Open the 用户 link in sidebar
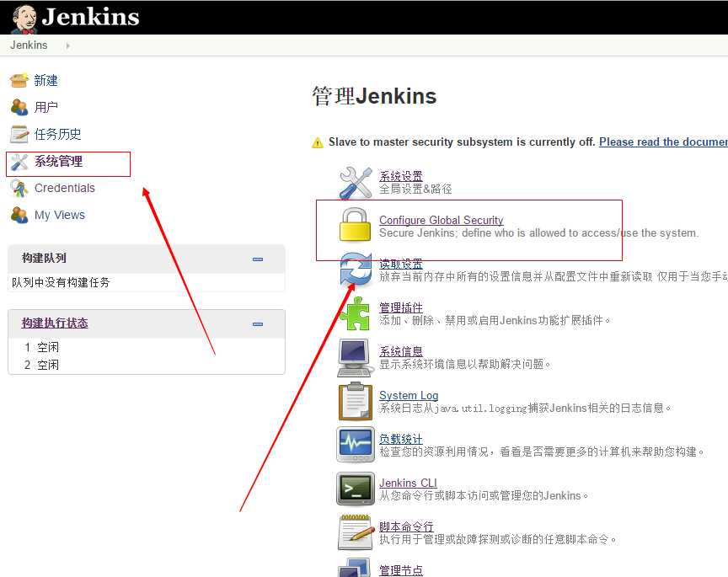This screenshot has width=728, height=577. pyautogui.click(x=46, y=107)
